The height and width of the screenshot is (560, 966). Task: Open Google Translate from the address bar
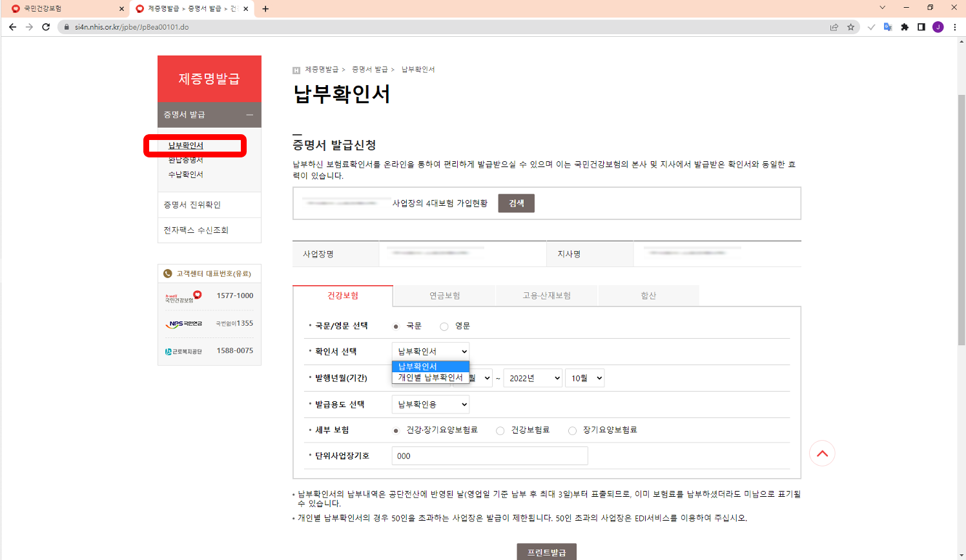pos(889,27)
